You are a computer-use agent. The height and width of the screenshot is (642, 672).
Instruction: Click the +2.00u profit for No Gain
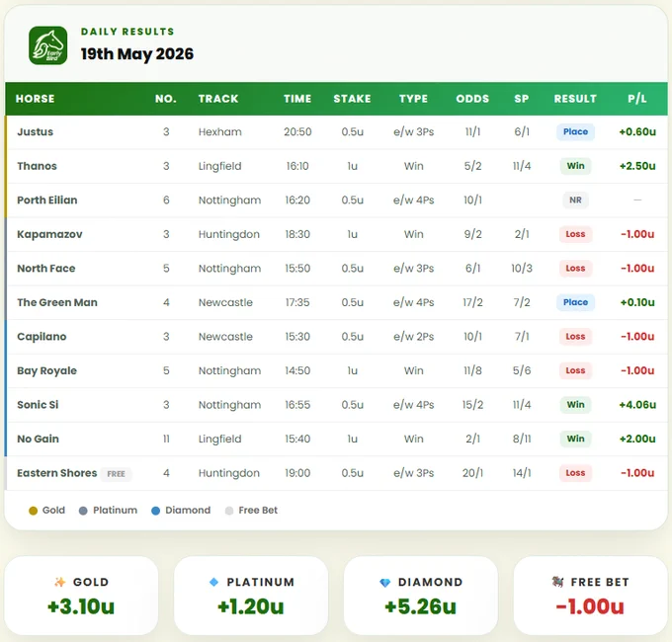coord(637,439)
